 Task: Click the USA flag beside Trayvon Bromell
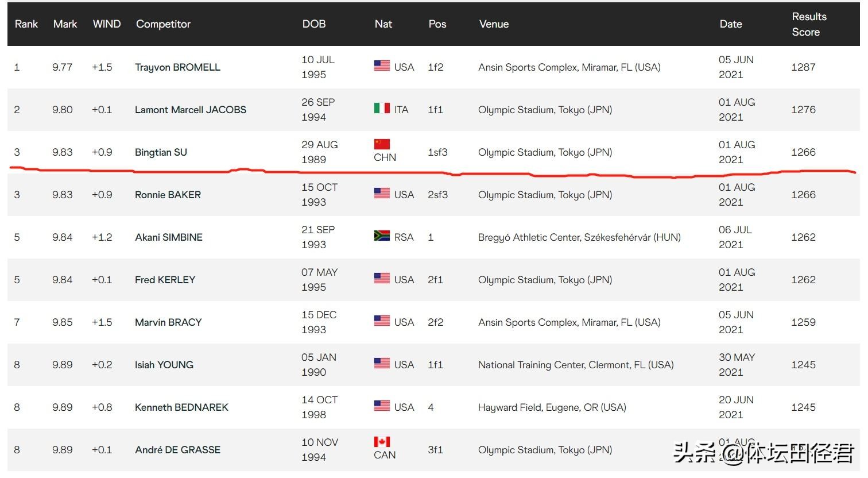click(x=382, y=66)
